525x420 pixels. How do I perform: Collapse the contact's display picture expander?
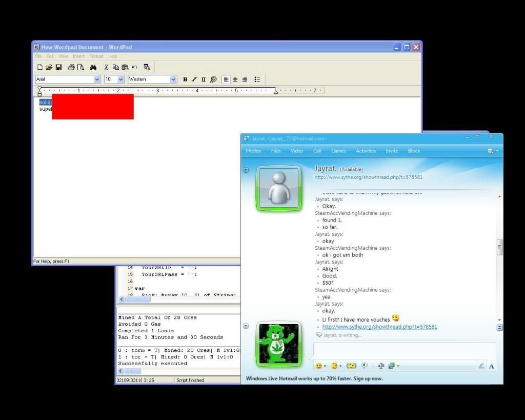(x=246, y=170)
